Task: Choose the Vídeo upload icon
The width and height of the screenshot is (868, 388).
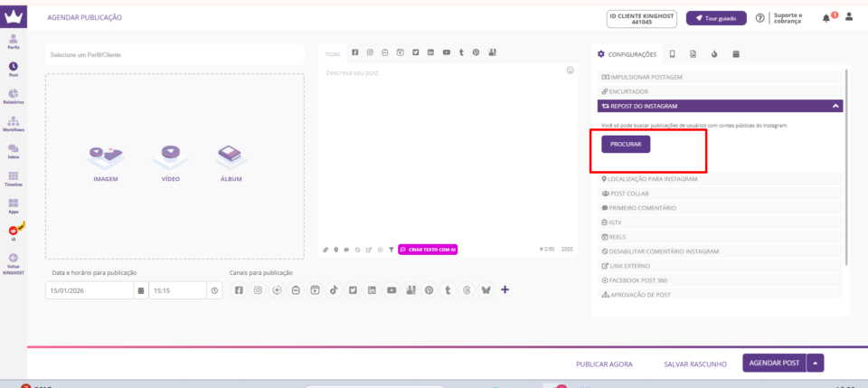Action: [168, 159]
